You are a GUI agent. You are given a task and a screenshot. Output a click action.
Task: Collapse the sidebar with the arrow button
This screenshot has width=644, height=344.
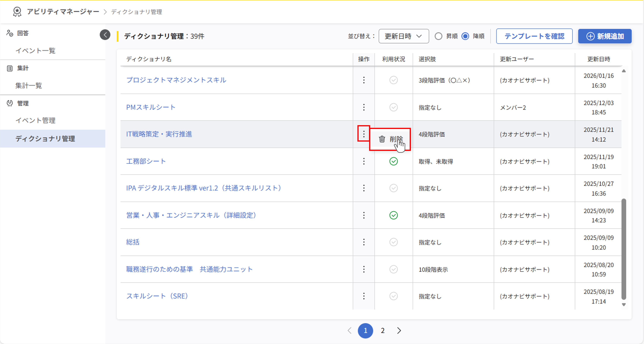click(105, 35)
